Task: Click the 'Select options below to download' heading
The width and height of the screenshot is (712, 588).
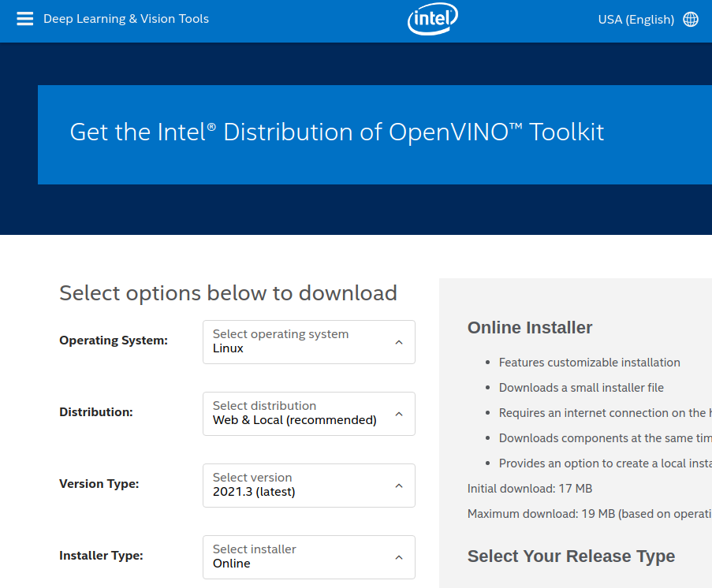Action: [x=228, y=293]
